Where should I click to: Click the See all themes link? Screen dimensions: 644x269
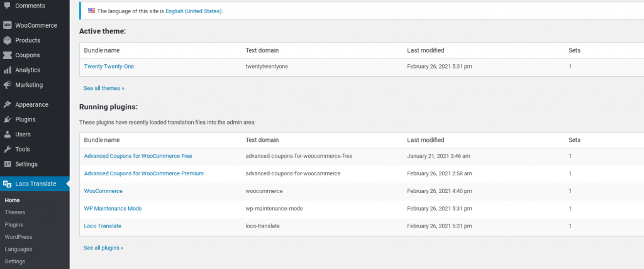coord(104,88)
